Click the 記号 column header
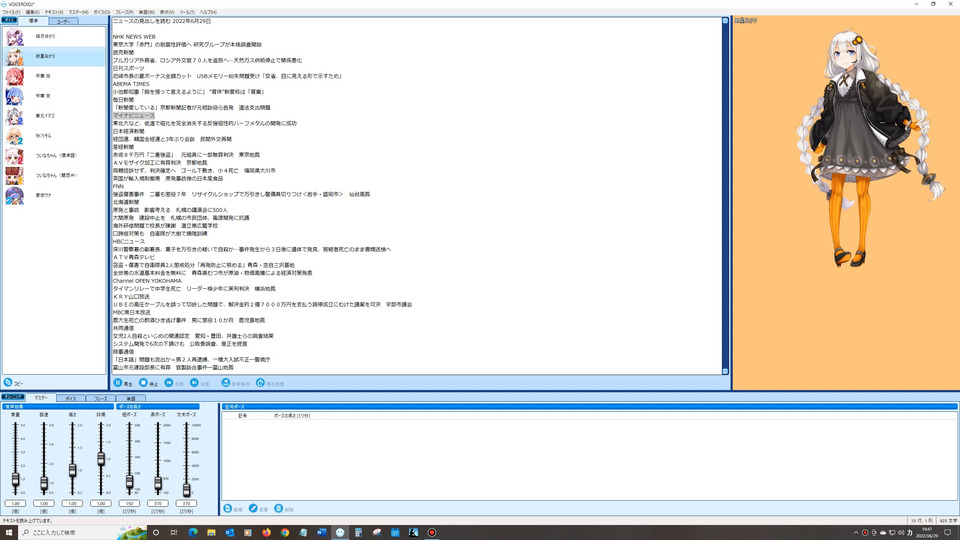This screenshot has width=960, height=540. 242,416
